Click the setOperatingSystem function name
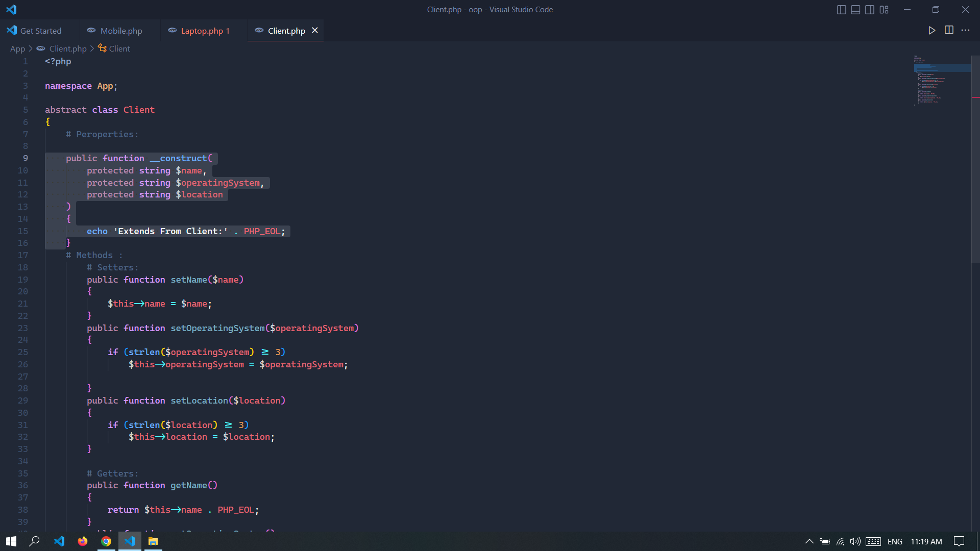Viewport: 980px width, 551px height. coord(218,328)
